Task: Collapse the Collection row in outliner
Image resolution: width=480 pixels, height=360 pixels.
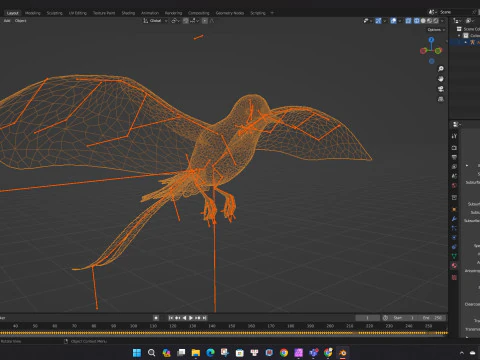Action: pyautogui.click(x=459, y=35)
